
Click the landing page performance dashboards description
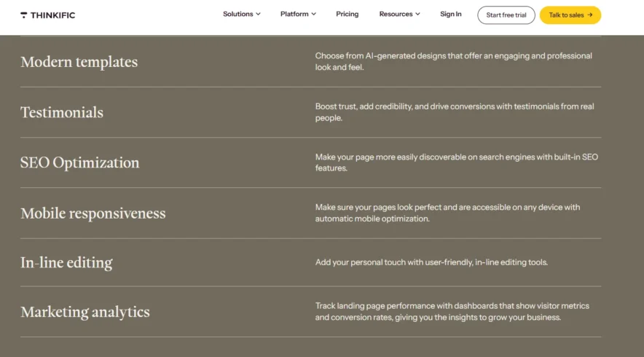pyautogui.click(x=452, y=312)
